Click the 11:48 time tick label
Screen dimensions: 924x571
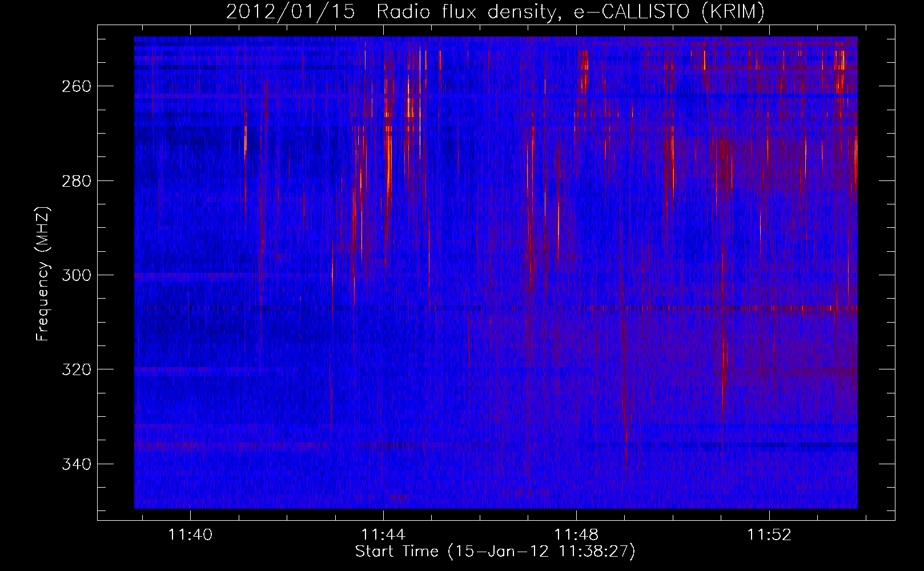click(577, 534)
